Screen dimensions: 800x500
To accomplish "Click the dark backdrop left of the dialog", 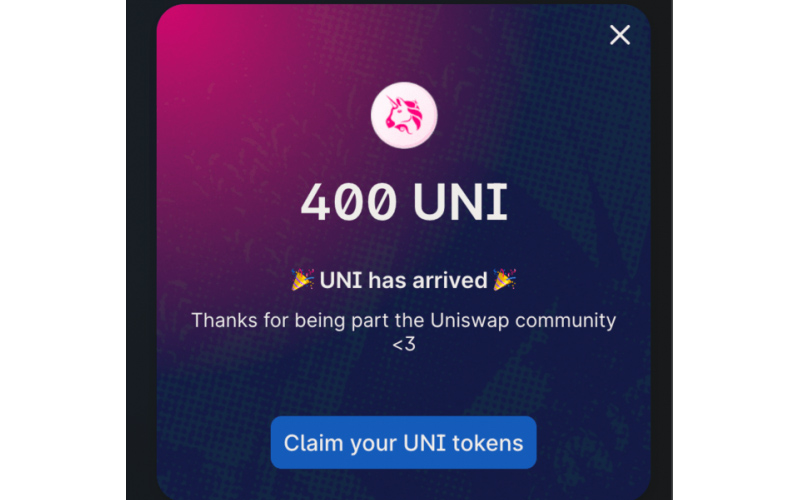I will (141, 250).
